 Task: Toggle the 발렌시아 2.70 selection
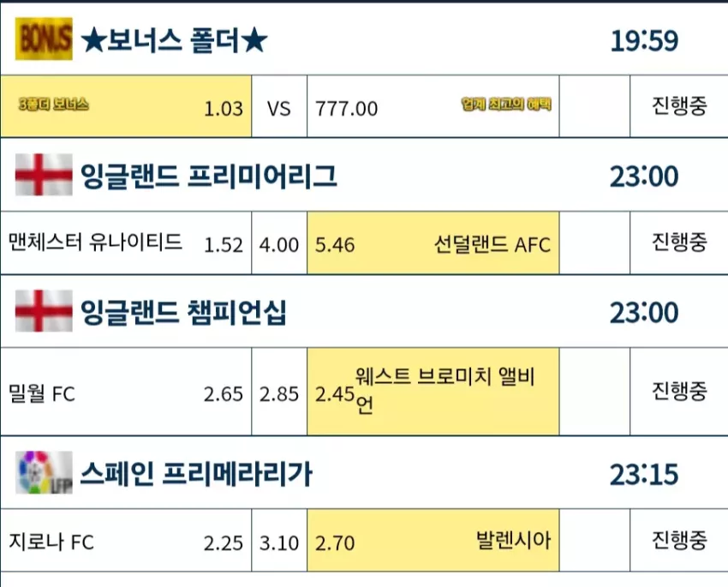[433, 541]
